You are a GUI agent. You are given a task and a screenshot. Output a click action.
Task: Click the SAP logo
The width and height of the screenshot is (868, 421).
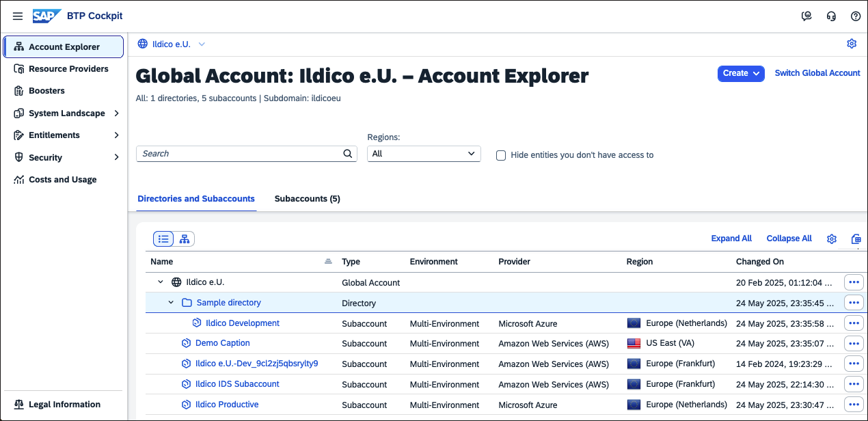(x=46, y=16)
